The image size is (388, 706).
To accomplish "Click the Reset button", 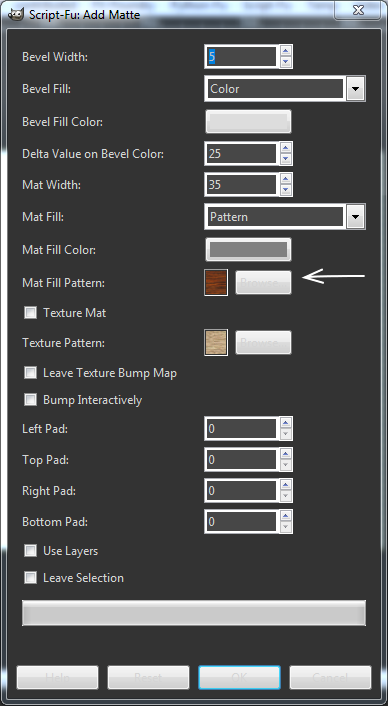I will tap(149, 677).
